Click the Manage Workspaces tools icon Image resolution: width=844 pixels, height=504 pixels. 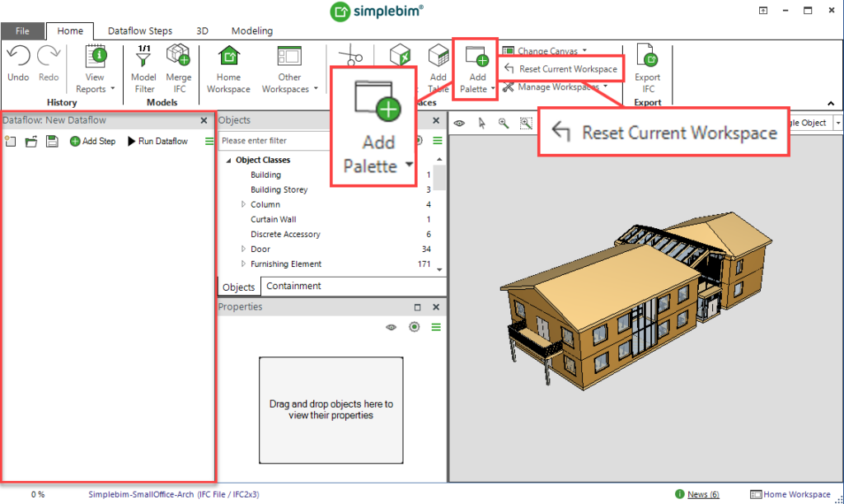508,86
